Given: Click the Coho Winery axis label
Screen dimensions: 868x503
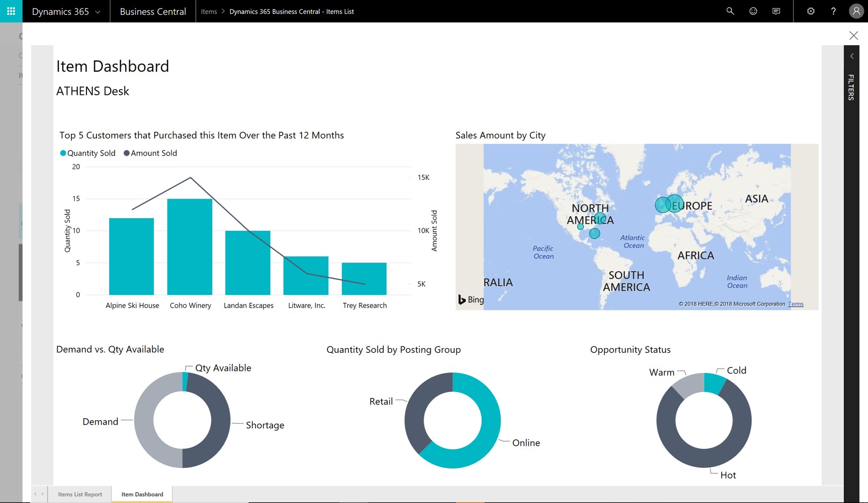Looking at the screenshot, I should 190,306.
